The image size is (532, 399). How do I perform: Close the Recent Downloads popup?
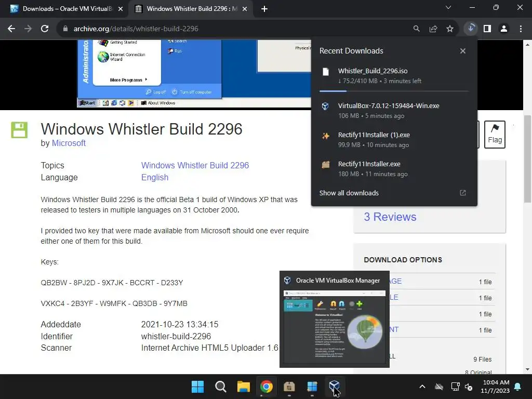pyautogui.click(x=463, y=51)
